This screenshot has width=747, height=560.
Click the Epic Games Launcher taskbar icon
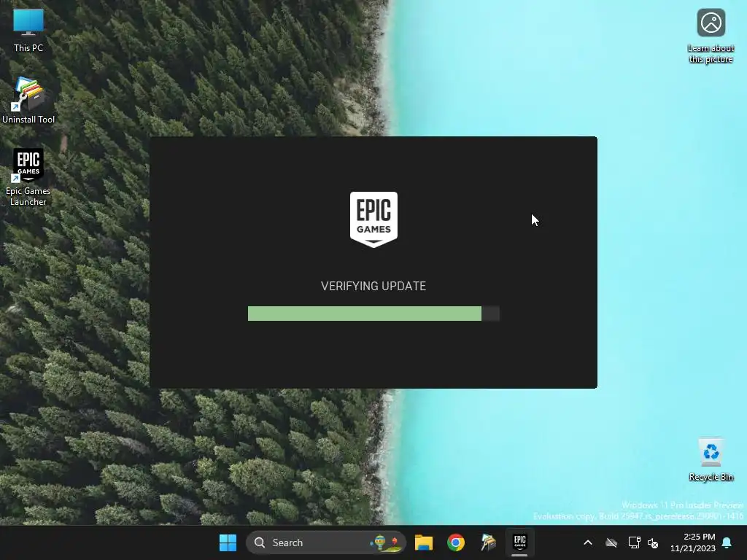(519, 542)
